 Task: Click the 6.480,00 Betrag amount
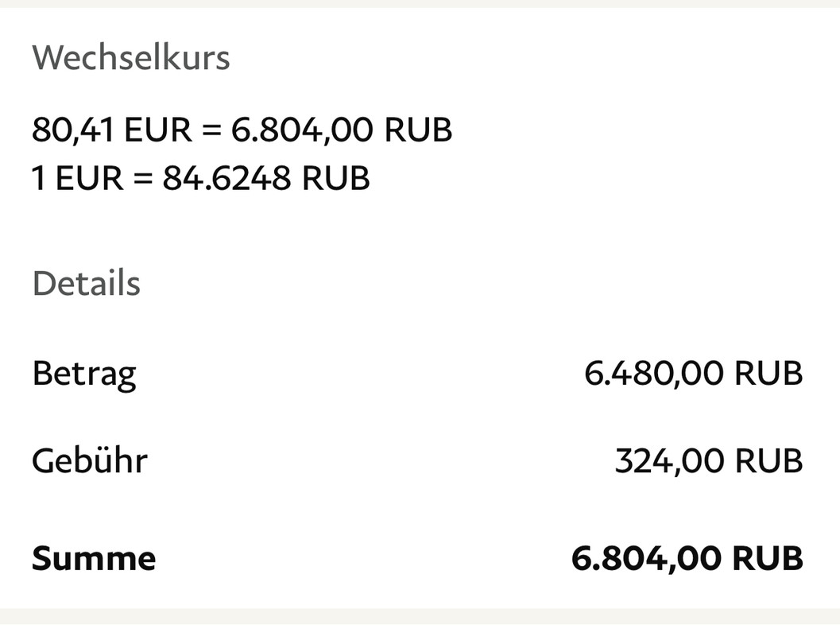click(653, 373)
